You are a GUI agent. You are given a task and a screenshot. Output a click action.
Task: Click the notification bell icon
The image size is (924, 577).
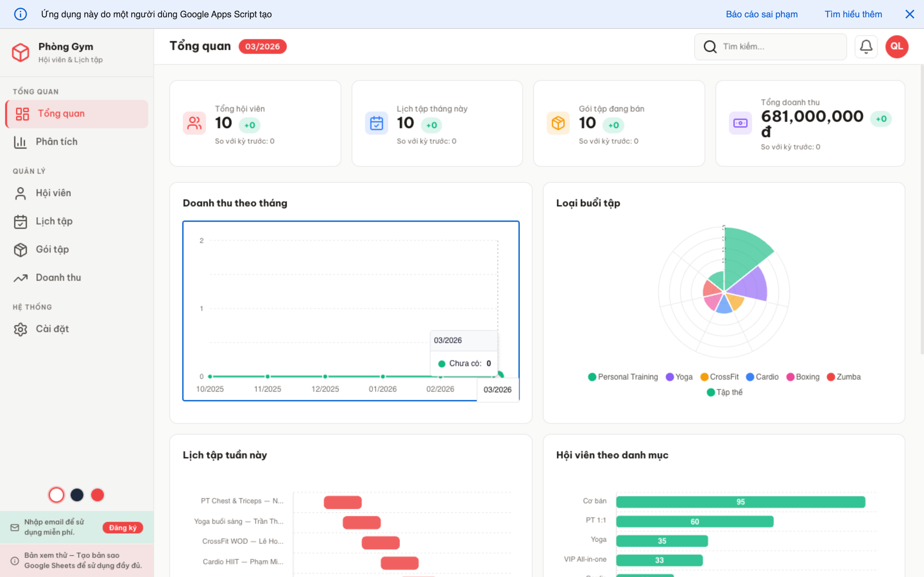pyautogui.click(x=866, y=46)
